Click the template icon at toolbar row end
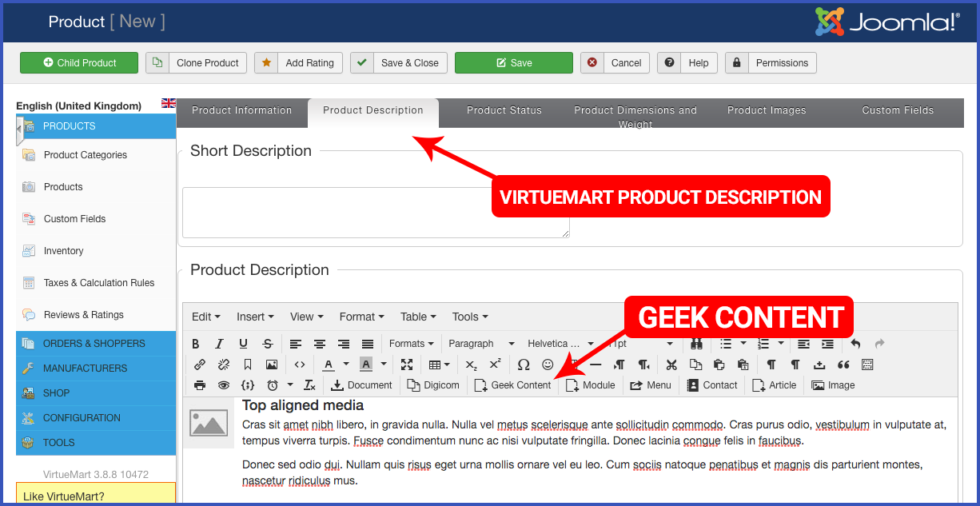980x506 pixels. point(867,365)
